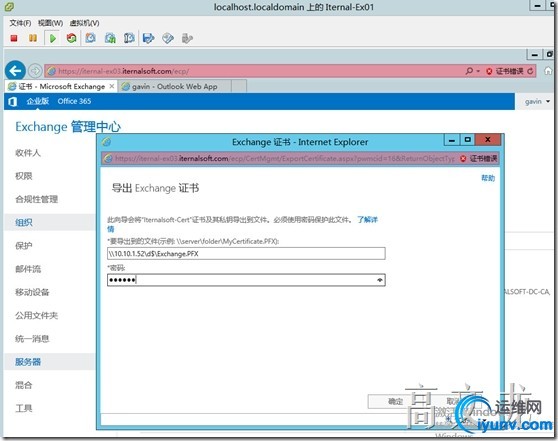Open the snapshot manager icon
558x441 pixels.
click(129, 38)
